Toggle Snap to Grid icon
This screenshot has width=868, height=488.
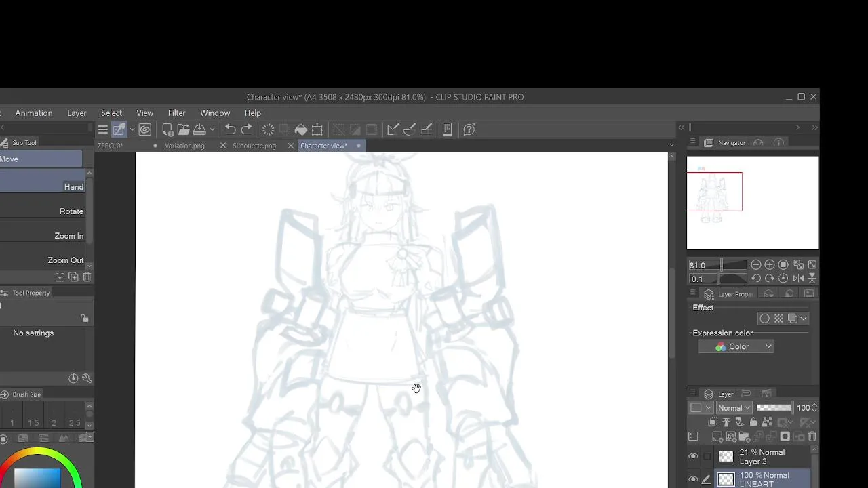click(427, 129)
